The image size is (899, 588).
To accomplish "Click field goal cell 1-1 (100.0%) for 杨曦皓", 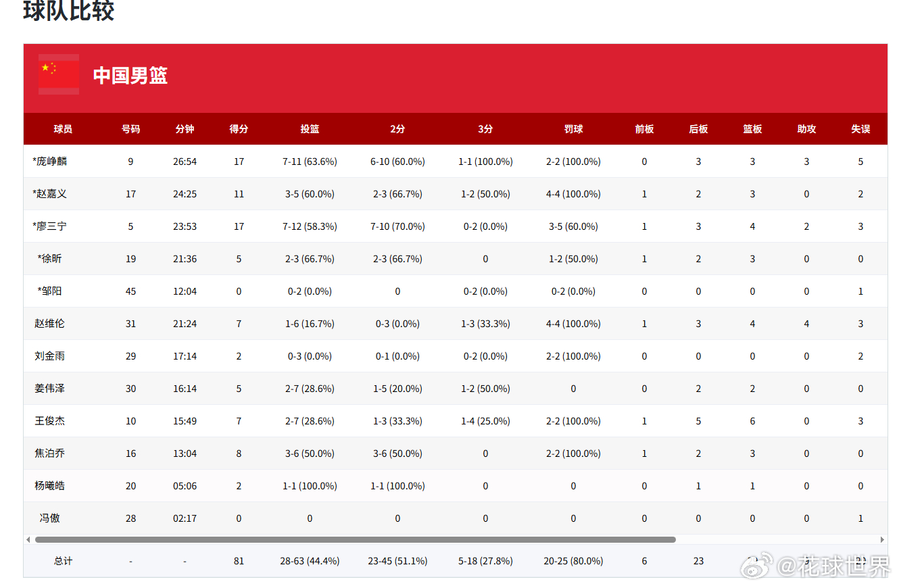I will pos(310,486).
